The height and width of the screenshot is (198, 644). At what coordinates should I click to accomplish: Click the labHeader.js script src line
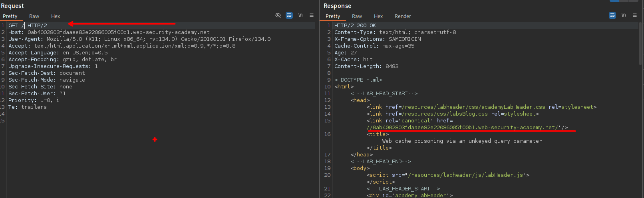[x=448, y=175]
